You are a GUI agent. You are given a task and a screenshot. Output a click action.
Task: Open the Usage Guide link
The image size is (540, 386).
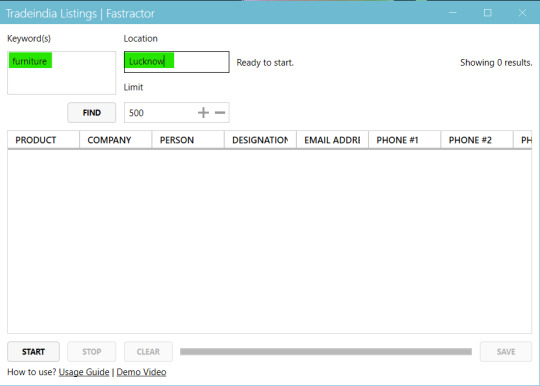coord(84,372)
